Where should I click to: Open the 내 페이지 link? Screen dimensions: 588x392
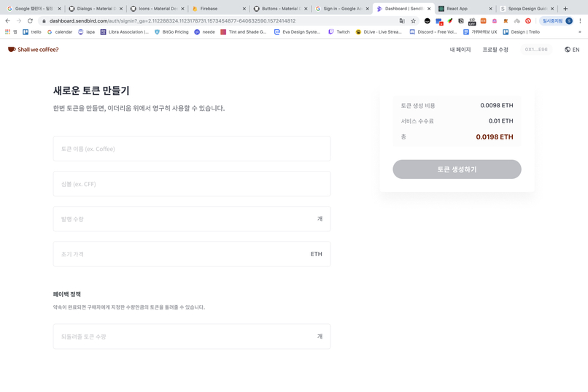[460, 50]
